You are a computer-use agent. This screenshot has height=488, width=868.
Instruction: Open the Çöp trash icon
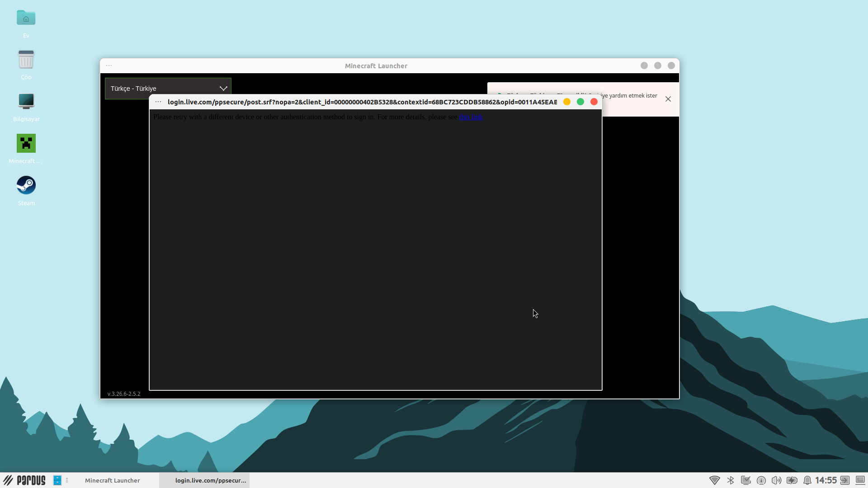tap(26, 60)
